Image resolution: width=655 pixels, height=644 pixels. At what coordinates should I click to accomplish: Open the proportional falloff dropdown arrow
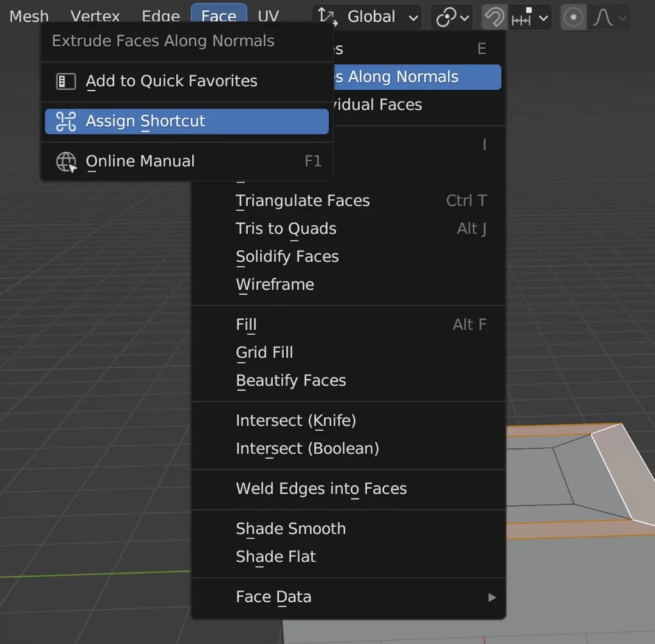(622, 18)
